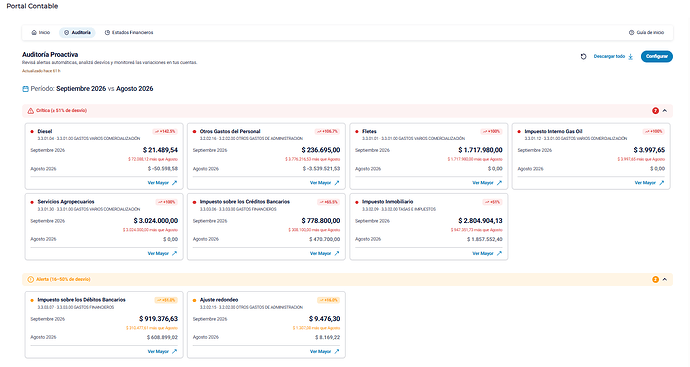690x367 pixels.
Task: Click the +16.0% badge on Ajuste redondeo
Action: tap(328, 301)
